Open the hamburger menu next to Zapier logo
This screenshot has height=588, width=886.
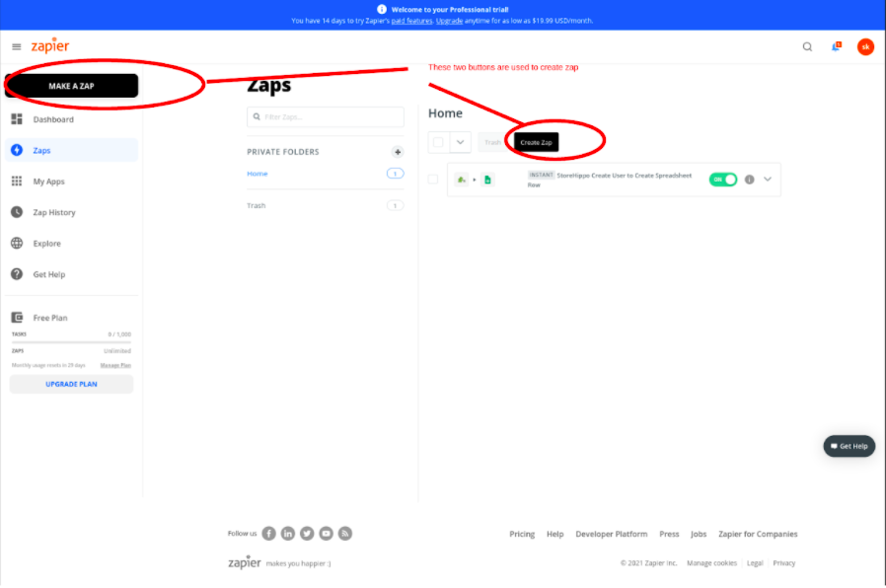pos(17,47)
